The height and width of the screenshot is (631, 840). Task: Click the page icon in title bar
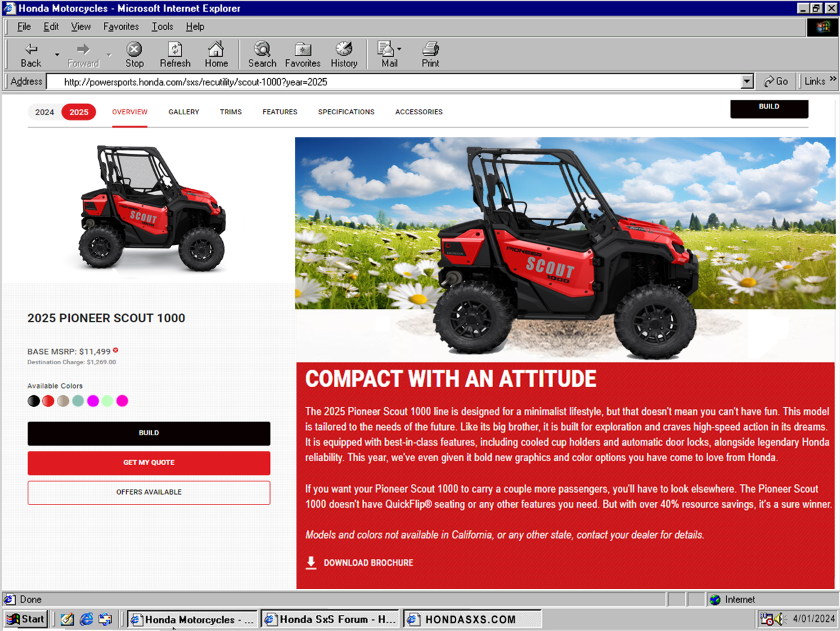tap(9, 8)
